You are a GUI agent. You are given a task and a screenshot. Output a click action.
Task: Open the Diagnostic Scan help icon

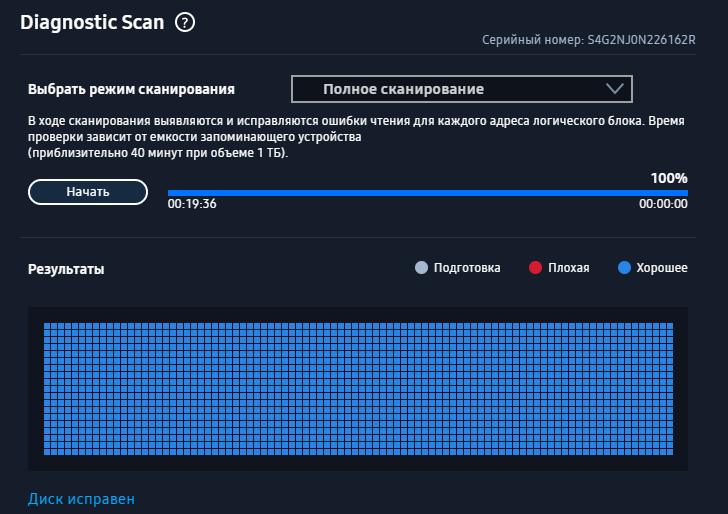[x=185, y=22]
